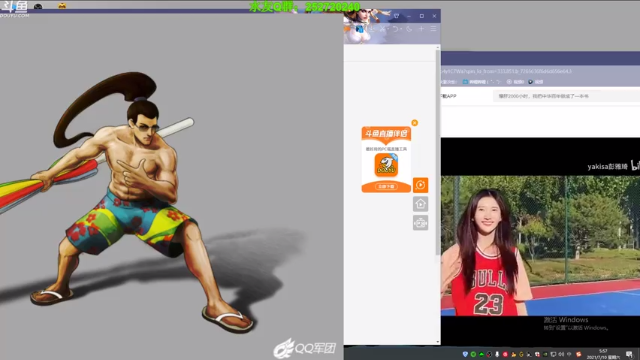The image size is (640, 360).
Task: Click the download button on Douyu ad card
Action: (386, 187)
